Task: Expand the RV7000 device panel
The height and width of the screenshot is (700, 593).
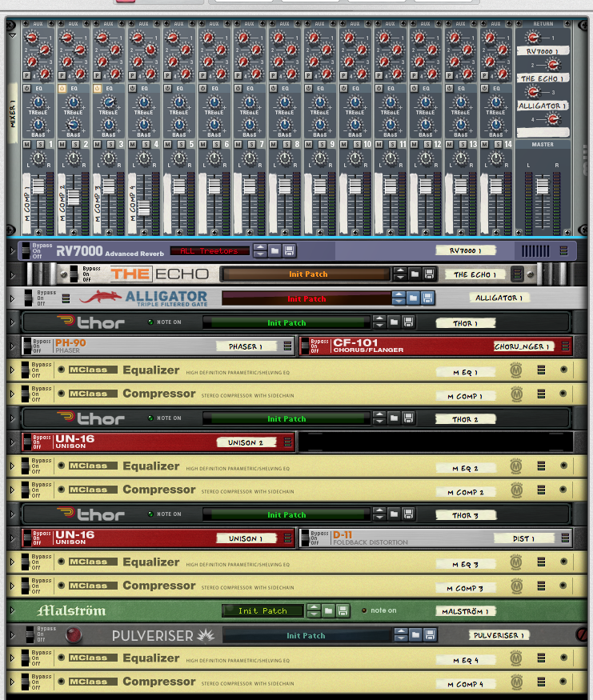Action: click(x=13, y=251)
